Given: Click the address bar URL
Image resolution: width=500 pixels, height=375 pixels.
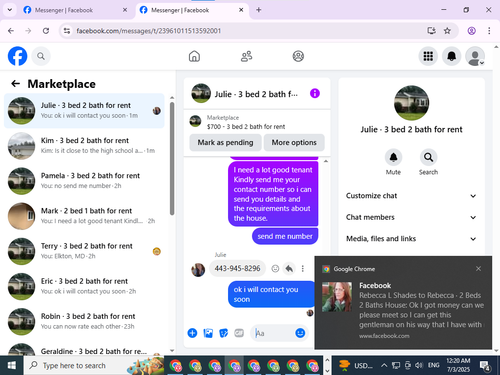Looking at the screenshot, I should 149,31.
